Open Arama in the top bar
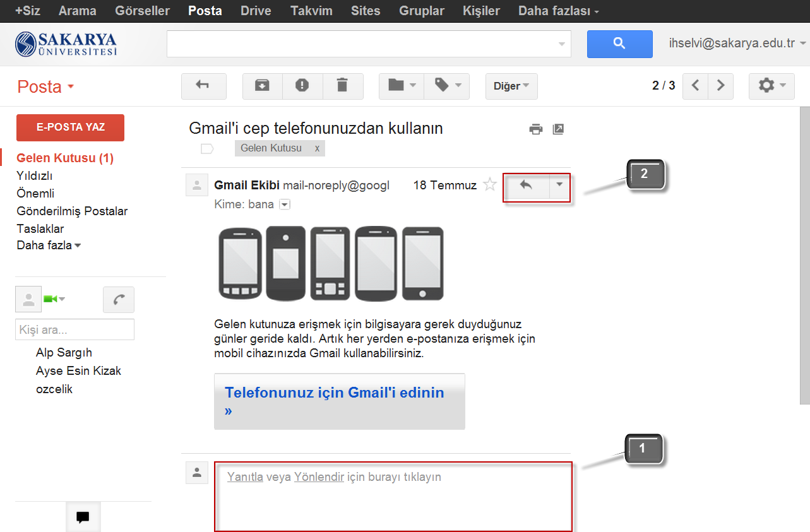The width and height of the screenshot is (810, 532). point(78,11)
